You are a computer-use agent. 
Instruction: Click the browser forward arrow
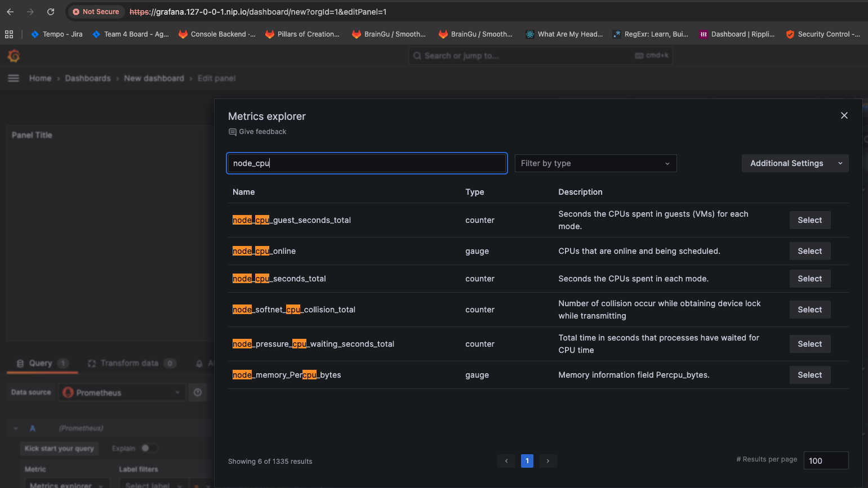tap(30, 12)
